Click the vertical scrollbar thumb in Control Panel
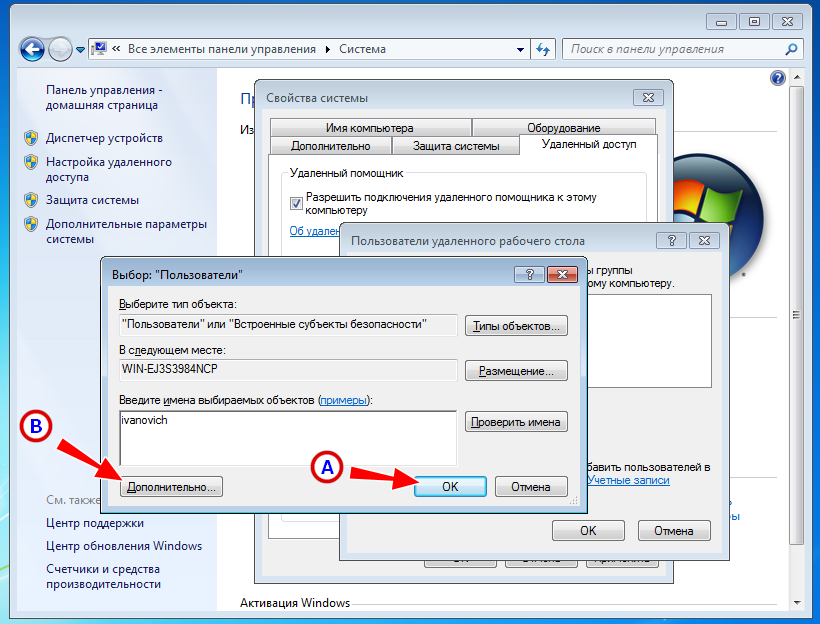 796,315
